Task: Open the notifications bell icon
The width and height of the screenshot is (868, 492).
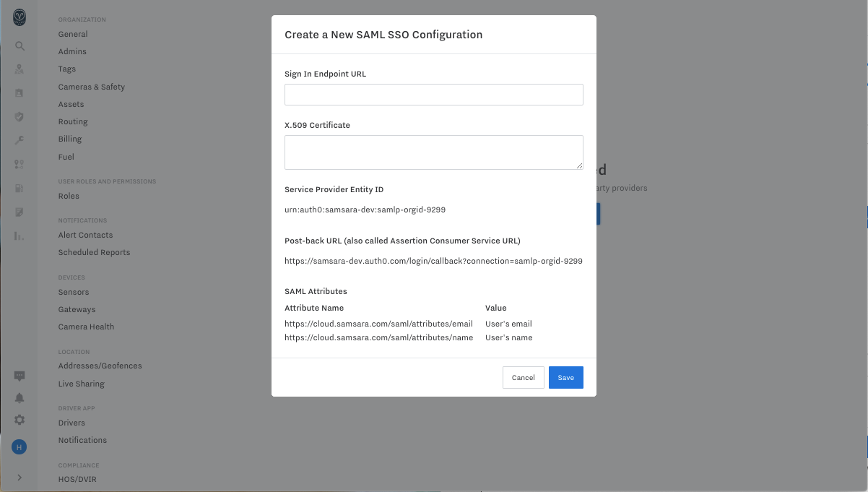Action: tap(19, 398)
